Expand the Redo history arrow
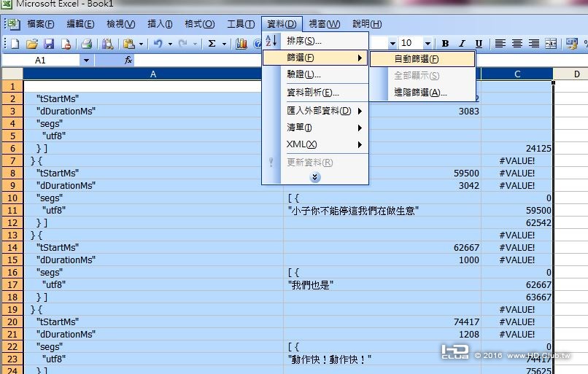The image size is (588, 374). click(195, 44)
